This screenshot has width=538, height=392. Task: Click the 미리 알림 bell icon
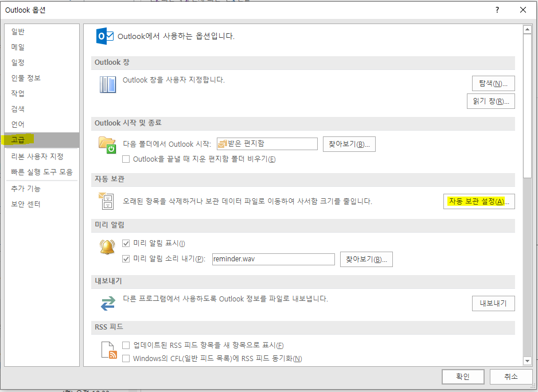[x=107, y=246]
